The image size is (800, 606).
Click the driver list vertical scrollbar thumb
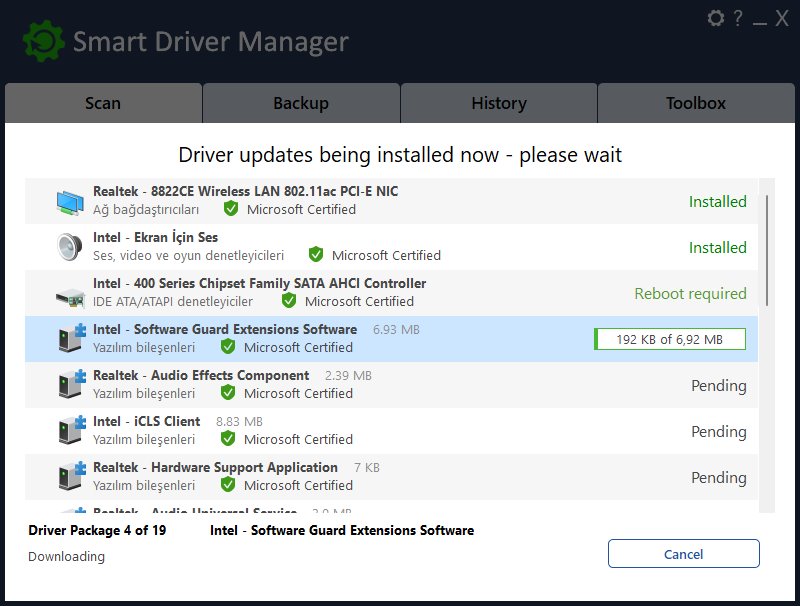tap(767, 250)
